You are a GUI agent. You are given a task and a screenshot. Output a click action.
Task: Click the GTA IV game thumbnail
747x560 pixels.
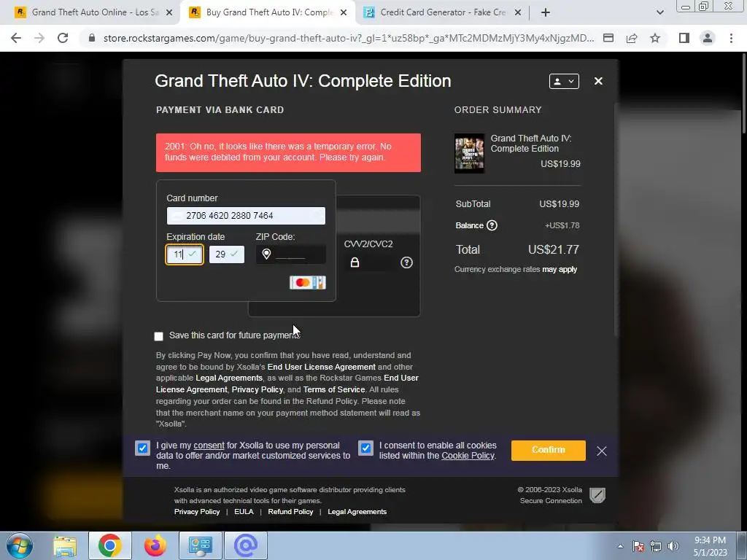469,153
